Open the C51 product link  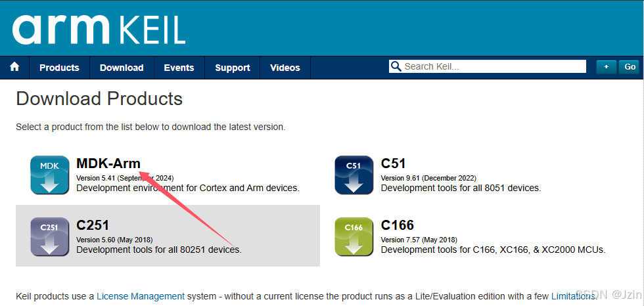click(x=393, y=164)
